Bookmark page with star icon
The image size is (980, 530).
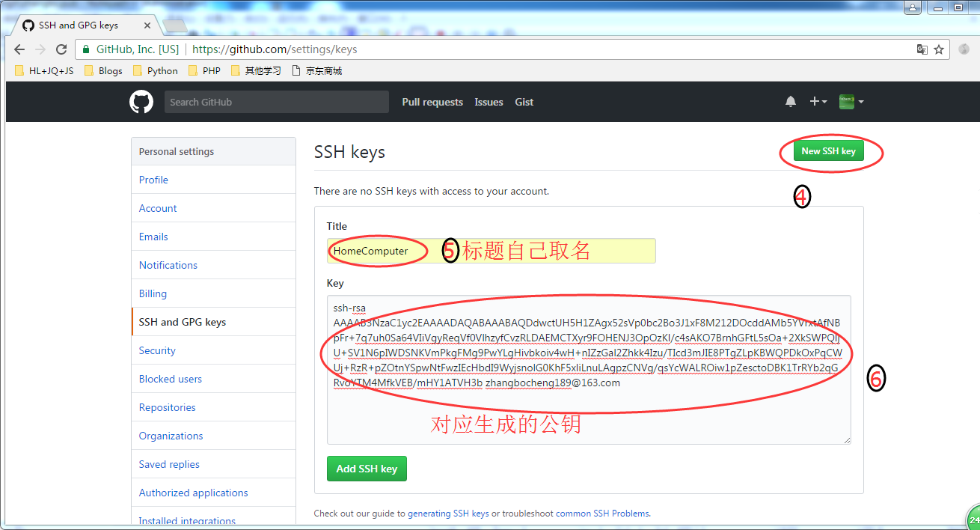(x=939, y=49)
